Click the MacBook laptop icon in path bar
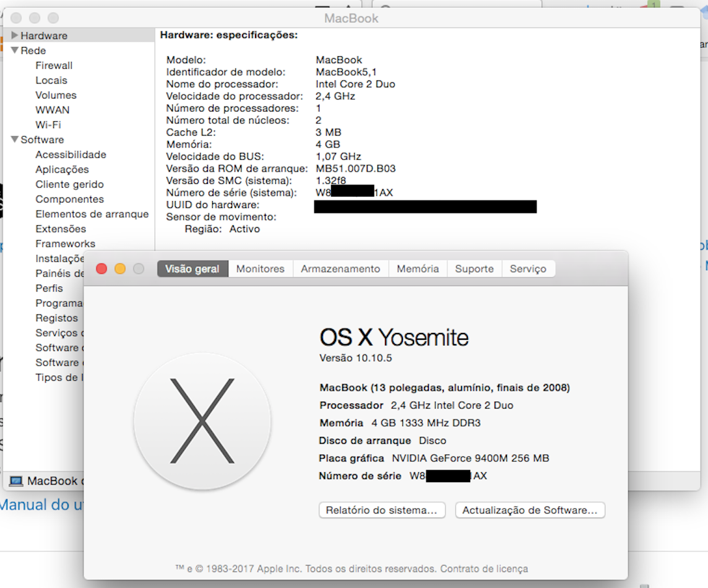The image size is (708, 588). (x=16, y=481)
